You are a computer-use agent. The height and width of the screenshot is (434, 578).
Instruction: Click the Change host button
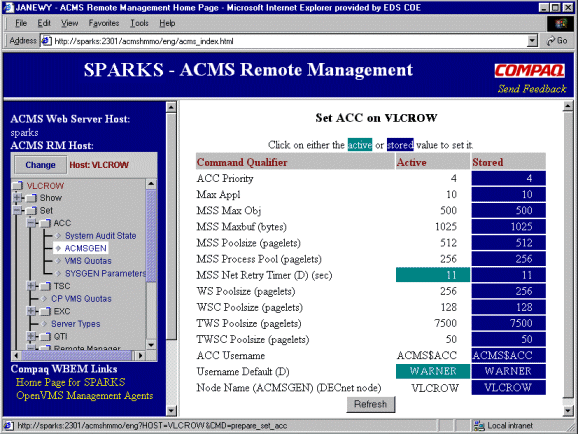[40, 165]
